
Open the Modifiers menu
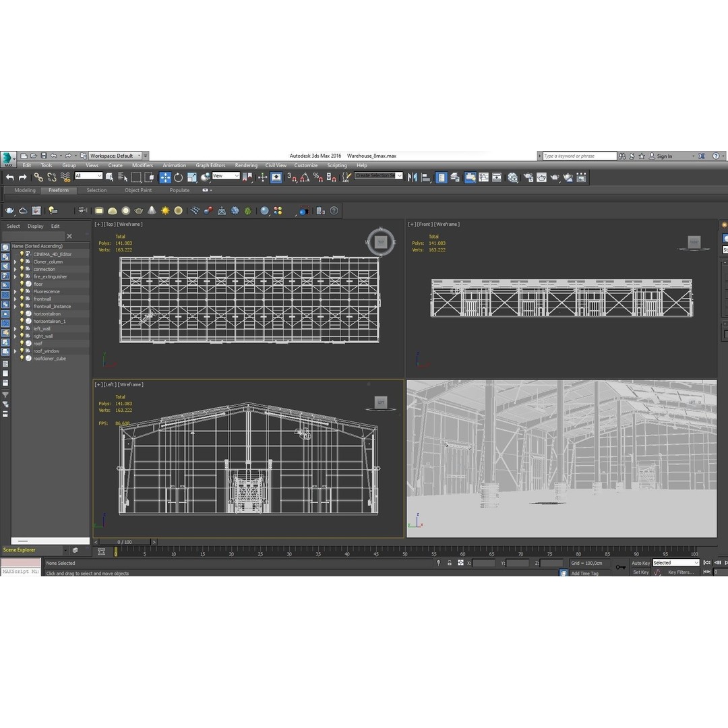(x=142, y=165)
